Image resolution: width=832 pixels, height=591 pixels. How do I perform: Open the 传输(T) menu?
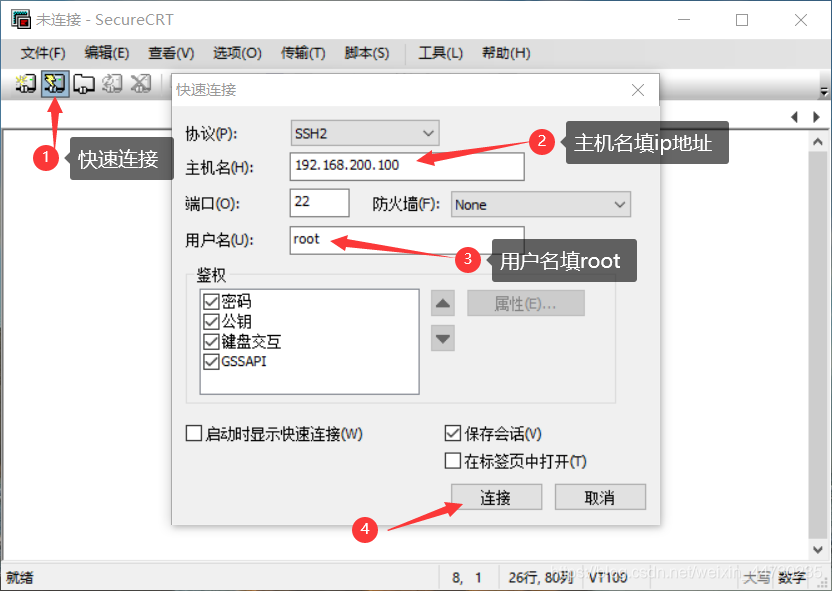(303, 53)
